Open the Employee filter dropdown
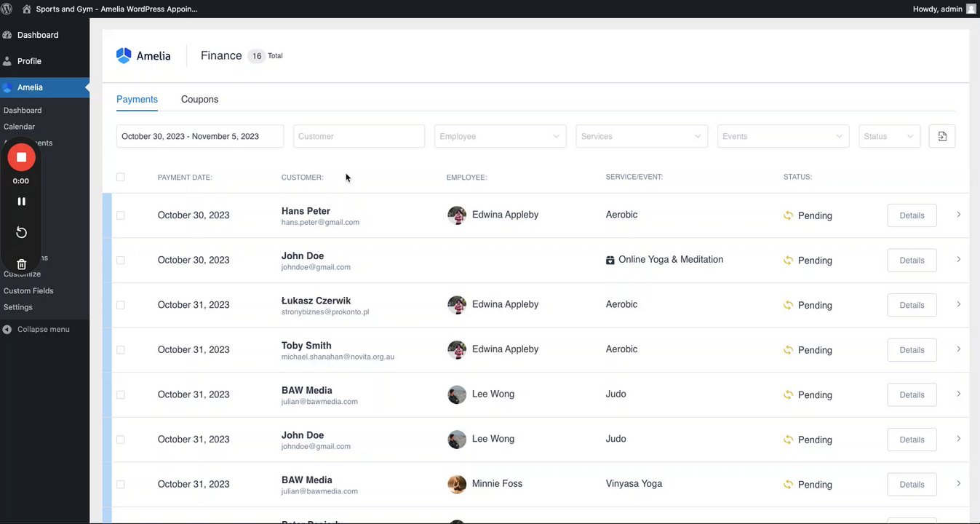This screenshot has height=524, width=980. (501, 136)
